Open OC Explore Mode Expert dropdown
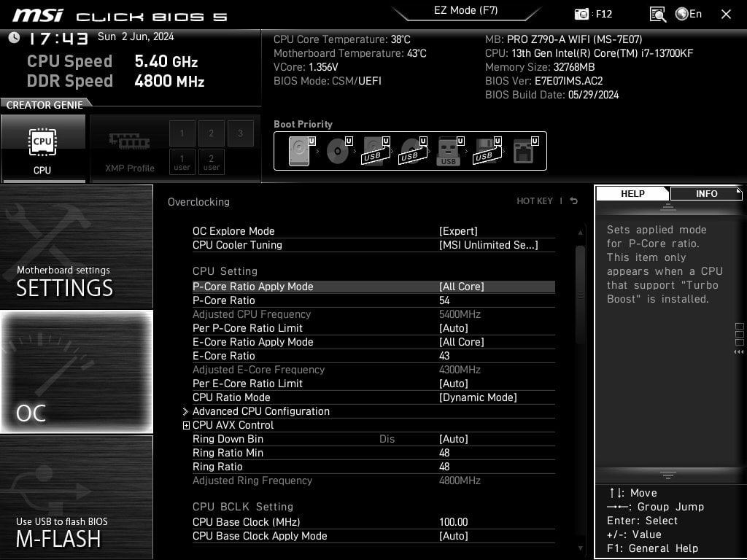747x560 pixels. tap(458, 231)
